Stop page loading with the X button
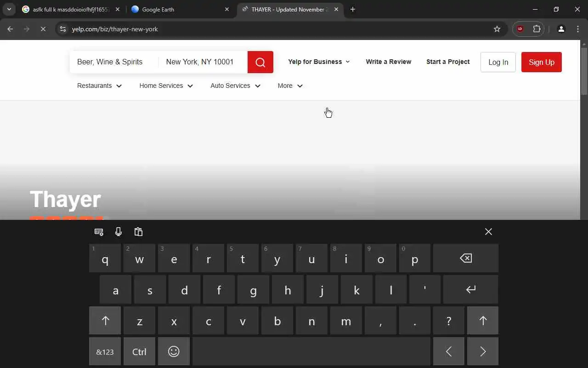Image resolution: width=588 pixels, height=368 pixels. tap(43, 29)
